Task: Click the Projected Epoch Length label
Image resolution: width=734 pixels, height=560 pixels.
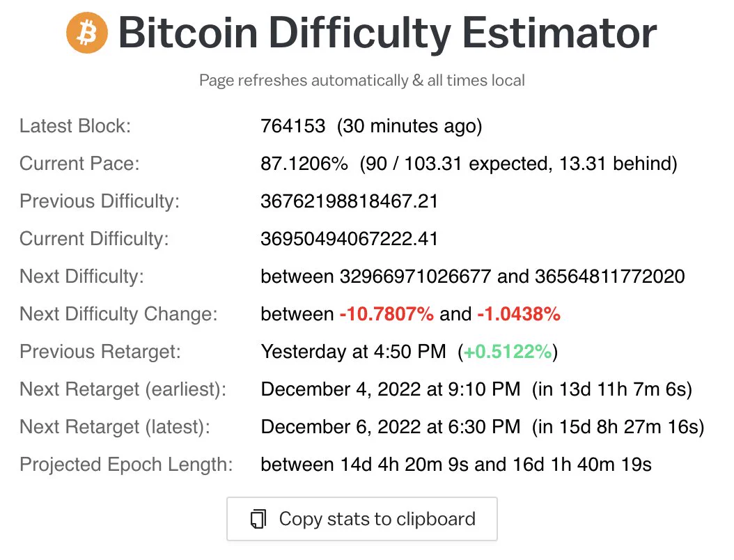Action: point(126,465)
